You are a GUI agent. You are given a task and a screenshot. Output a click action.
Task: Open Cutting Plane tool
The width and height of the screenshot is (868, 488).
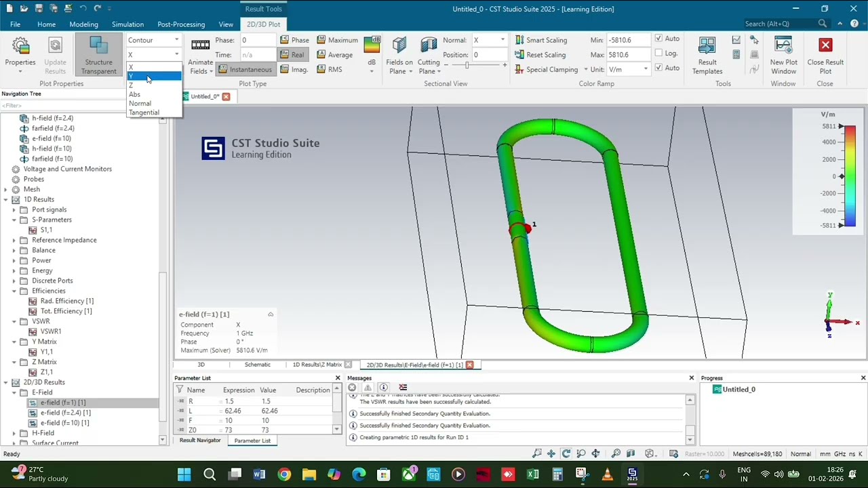tap(429, 56)
